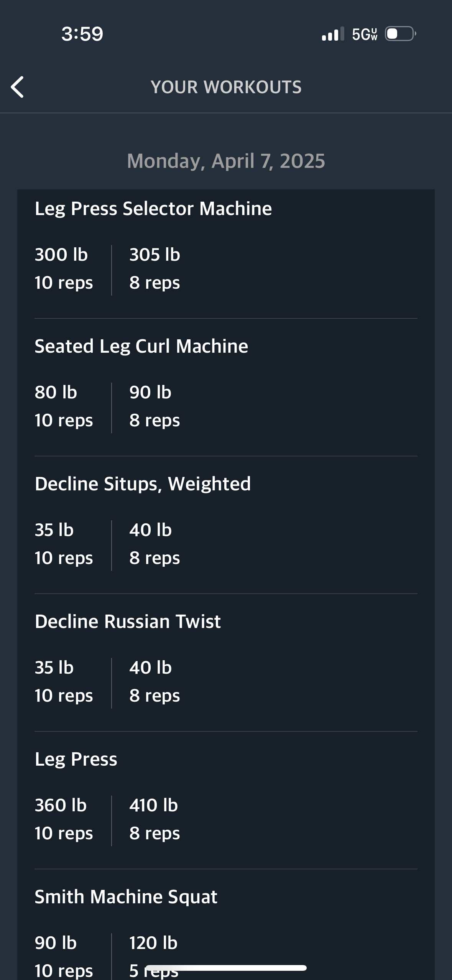Select the 300 lb 10 reps set
This screenshot has height=980, width=452.
click(x=64, y=269)
